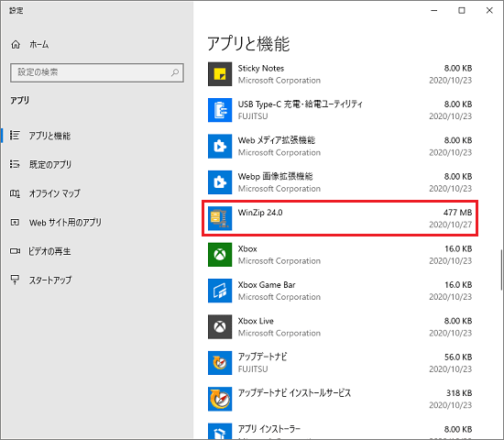Screen dimensions: 504x440
Task: Open the アプリと機能 section
Action: click(49, 136)
